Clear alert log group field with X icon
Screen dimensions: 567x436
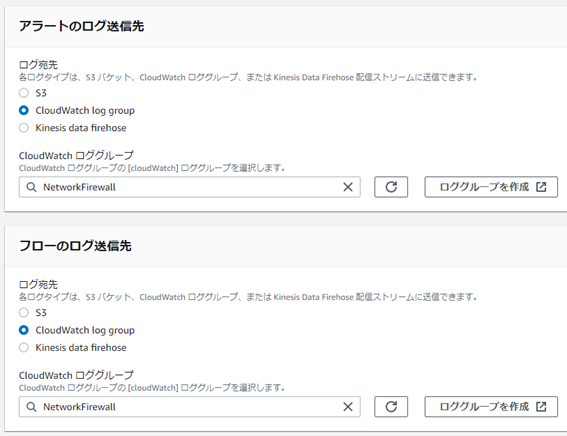[348, 187]
